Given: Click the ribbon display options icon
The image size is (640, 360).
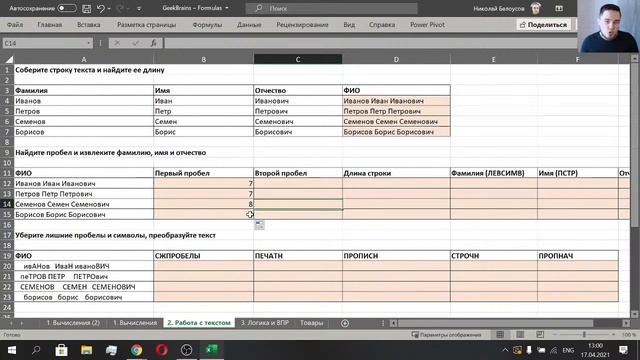Looking at the screenshot, I should click(559, 8).
